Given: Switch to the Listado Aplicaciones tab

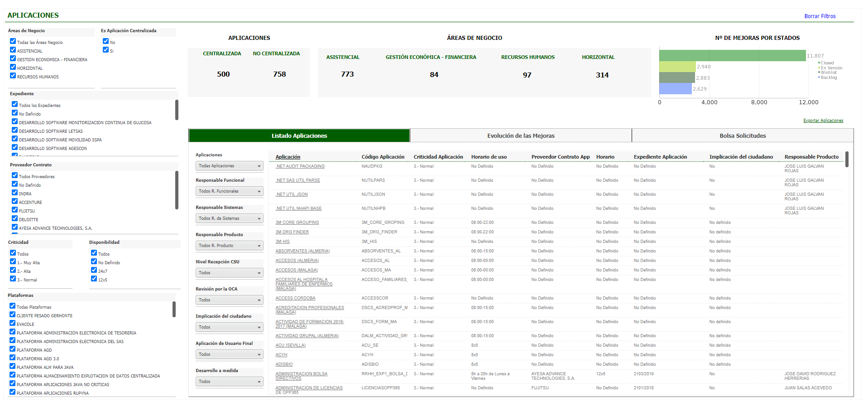Looking at the screenshot, I should [299, 136].
